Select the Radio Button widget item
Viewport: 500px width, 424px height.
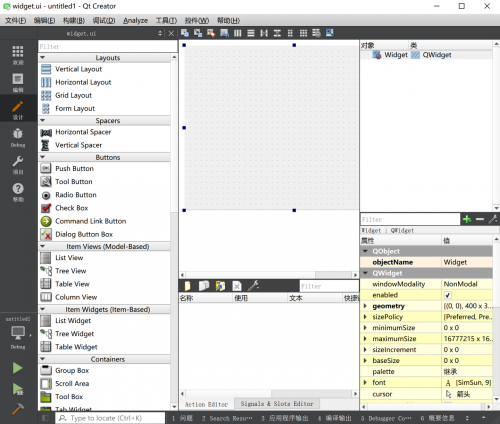tap(76, 195)
